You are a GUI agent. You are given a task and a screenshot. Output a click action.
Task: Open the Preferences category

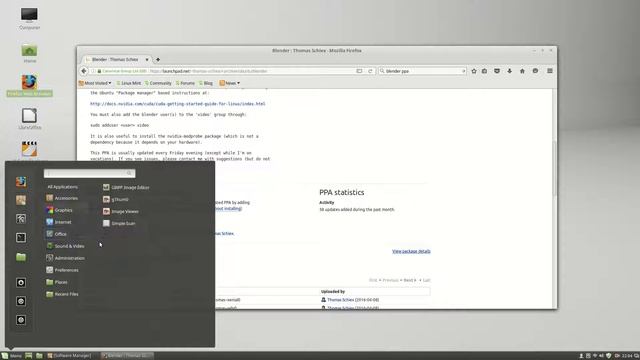point(62,270)
